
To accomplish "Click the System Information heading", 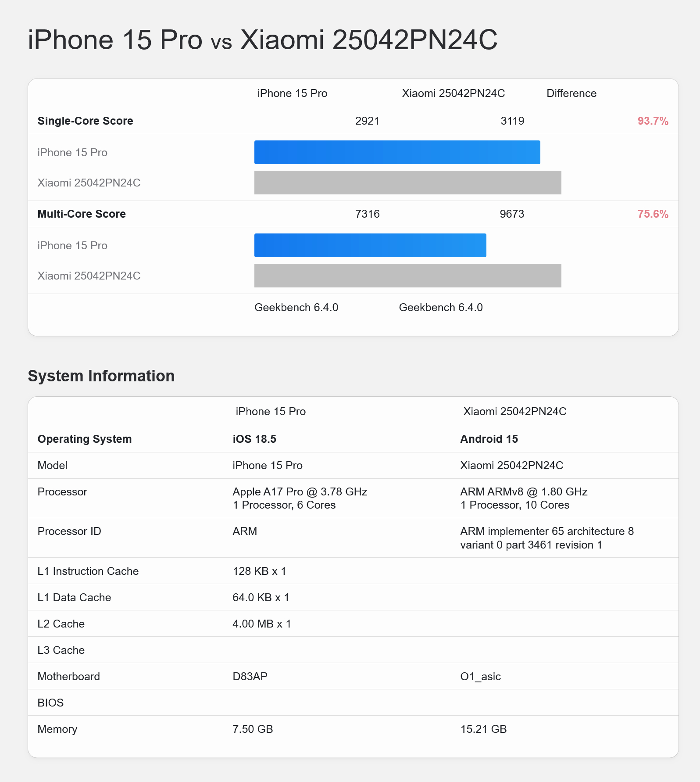I will pos(101,376).
